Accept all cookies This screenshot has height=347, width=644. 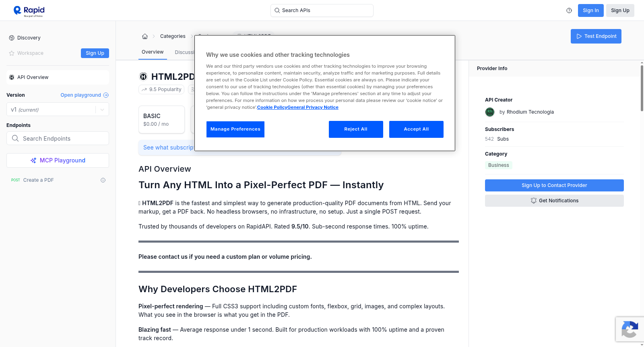416,129
